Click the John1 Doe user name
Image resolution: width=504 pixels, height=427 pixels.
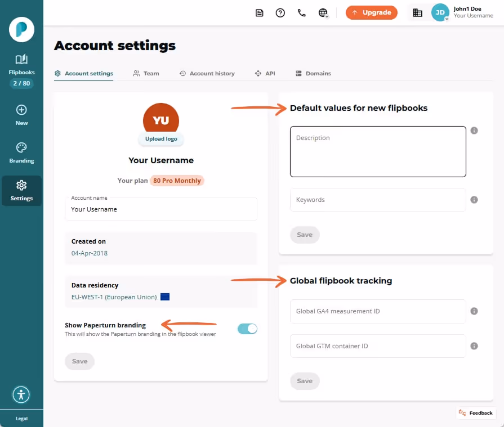coord(467,9)
